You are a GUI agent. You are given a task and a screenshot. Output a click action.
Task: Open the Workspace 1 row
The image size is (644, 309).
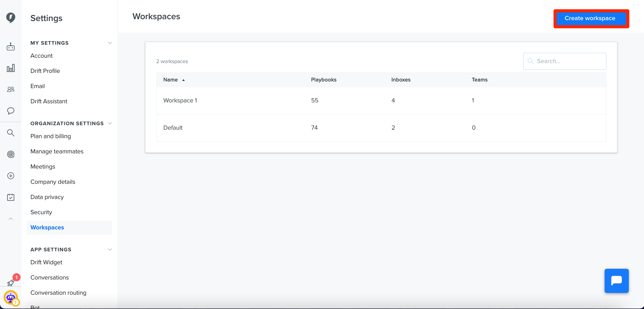[x=381, y=101]
